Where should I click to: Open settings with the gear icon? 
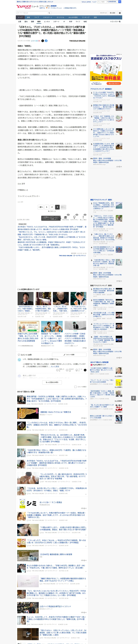pyautogui.click(x=120, y=13)
